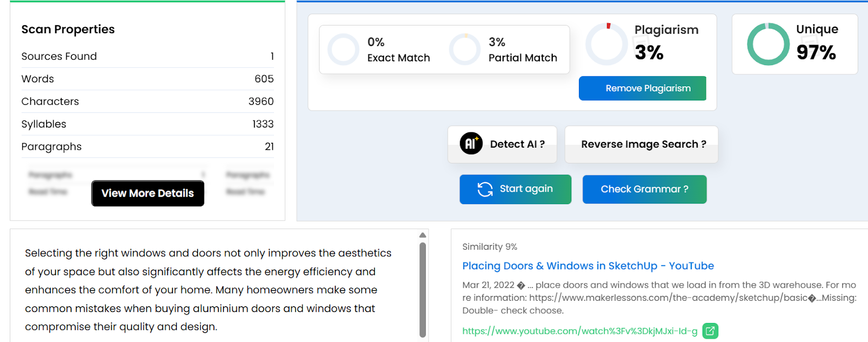Click inside the scanned text paragraph

209,290
